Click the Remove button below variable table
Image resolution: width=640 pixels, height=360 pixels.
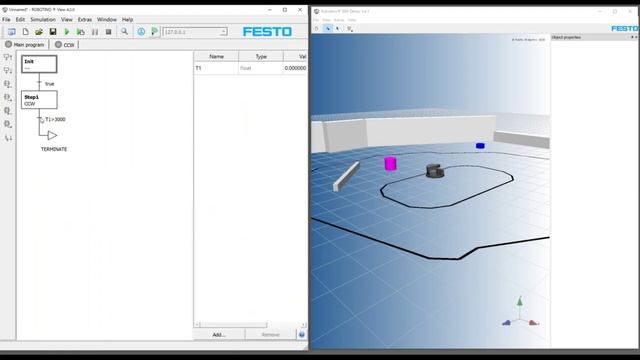270,335
